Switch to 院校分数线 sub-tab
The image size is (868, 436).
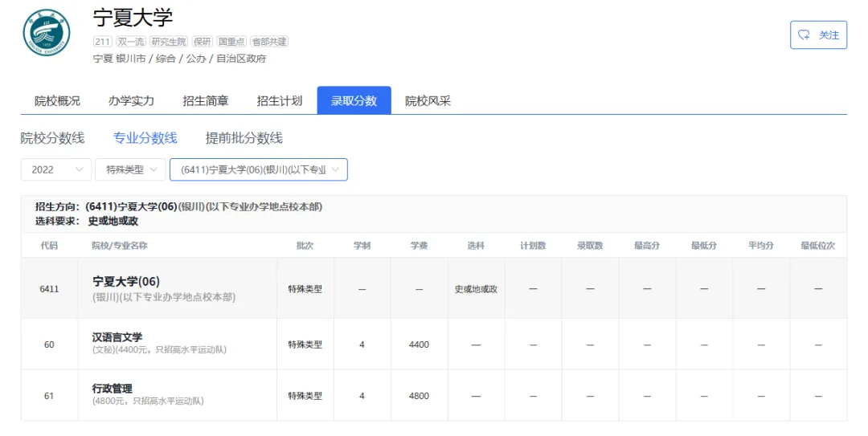(52, 138)
